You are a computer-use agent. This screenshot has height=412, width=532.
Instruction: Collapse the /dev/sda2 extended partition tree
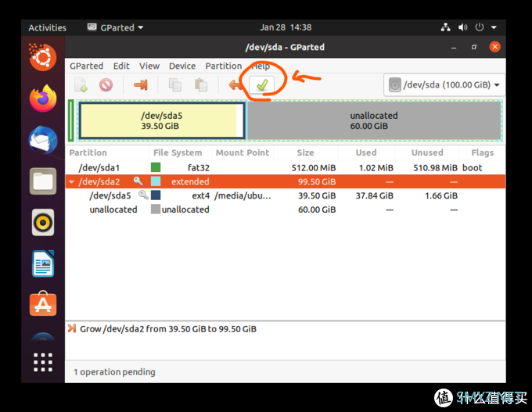(71, 181)
